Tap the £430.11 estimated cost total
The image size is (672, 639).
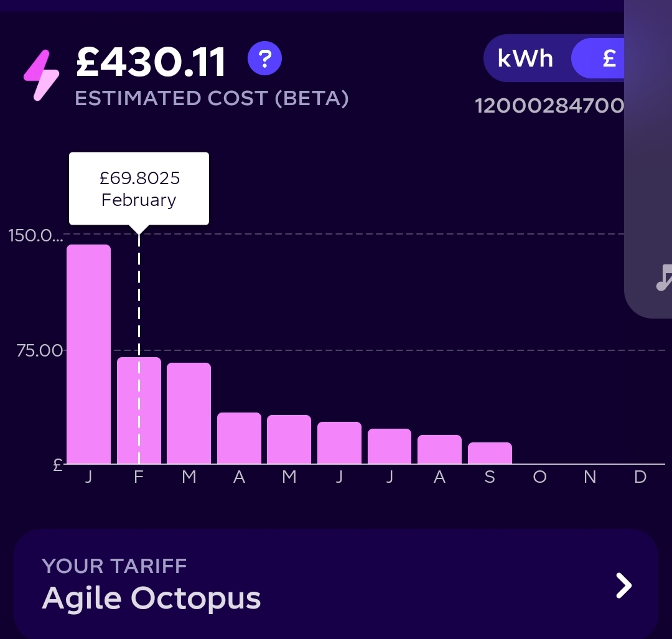151,62
